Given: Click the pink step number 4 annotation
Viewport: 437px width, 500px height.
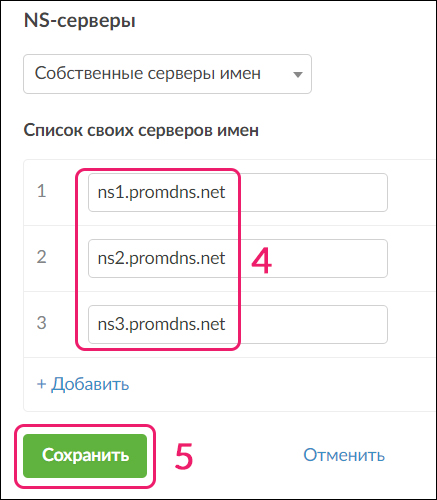Looking at the screenshot, I should click(x=262, y=261).
